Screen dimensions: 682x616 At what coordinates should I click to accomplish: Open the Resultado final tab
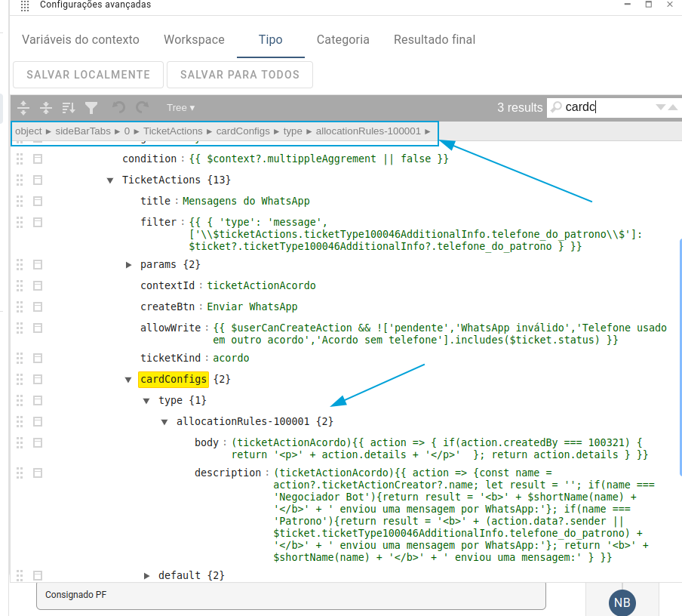coord(434,39)
